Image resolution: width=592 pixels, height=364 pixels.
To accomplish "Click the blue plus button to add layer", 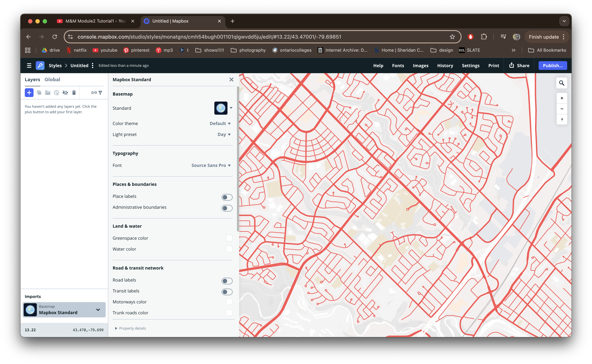I will (x=29, y=93).
